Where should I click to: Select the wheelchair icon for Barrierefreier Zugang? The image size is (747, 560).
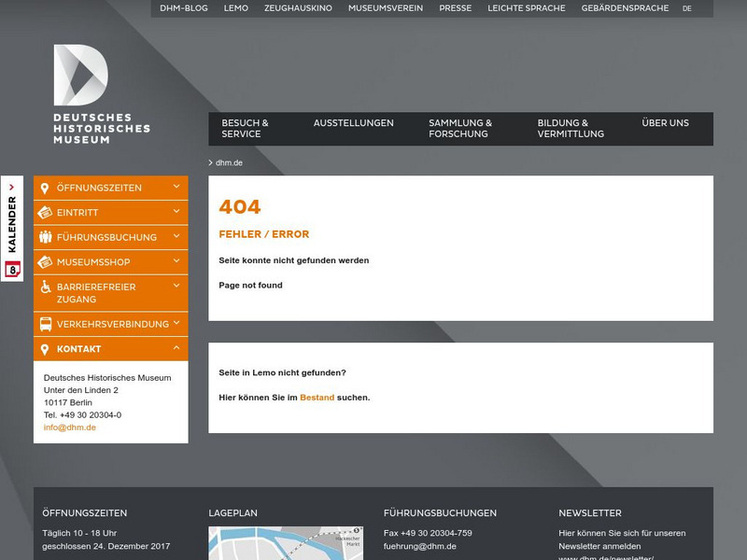44,287
